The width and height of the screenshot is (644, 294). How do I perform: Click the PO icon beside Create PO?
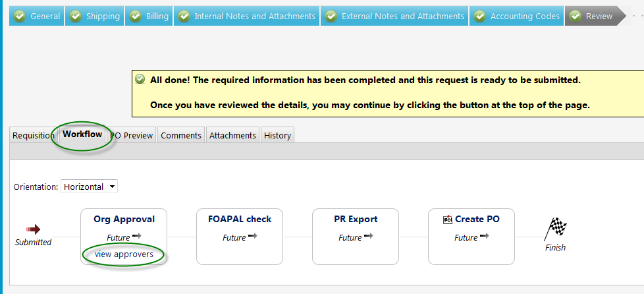click(x=448, y=220)
